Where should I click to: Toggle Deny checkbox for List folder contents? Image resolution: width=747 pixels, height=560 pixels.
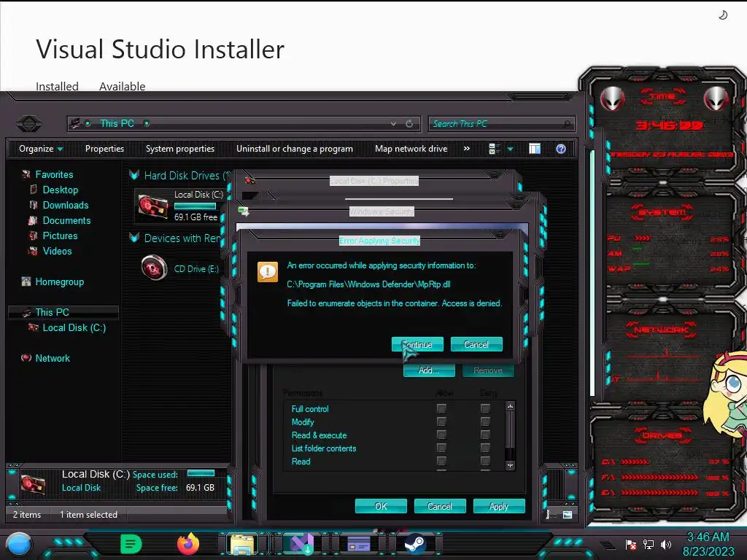485,448
